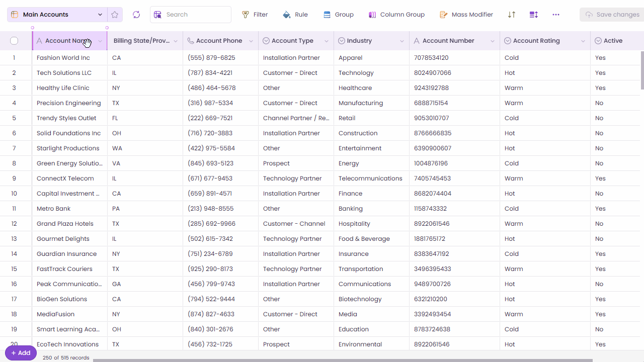
Task: Click the favorite star icon
Action: click(115, 15)
